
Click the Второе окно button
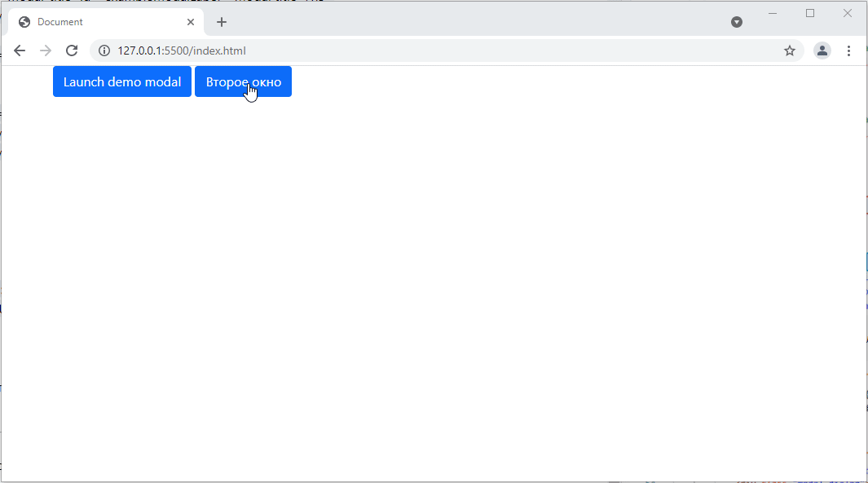(x=243, y=81)
